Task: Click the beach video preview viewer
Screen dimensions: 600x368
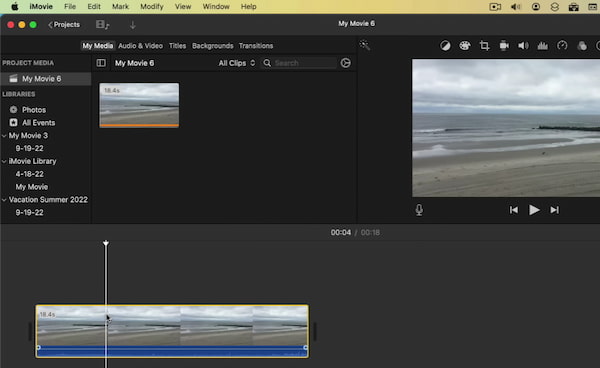Action: [506, 128]
